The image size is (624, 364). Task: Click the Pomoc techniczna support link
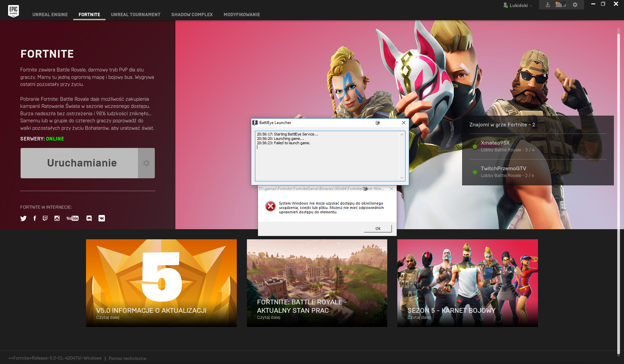[127, 358]
